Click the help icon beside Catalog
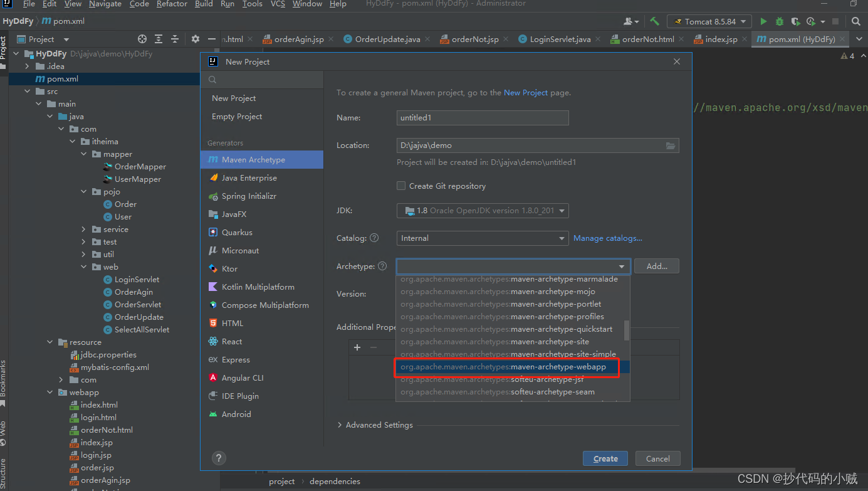 coord(374,238)
